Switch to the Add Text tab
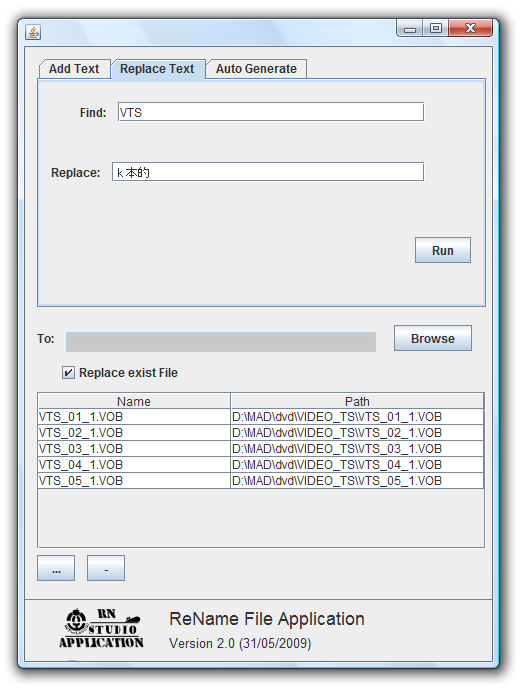 [74, 69]
